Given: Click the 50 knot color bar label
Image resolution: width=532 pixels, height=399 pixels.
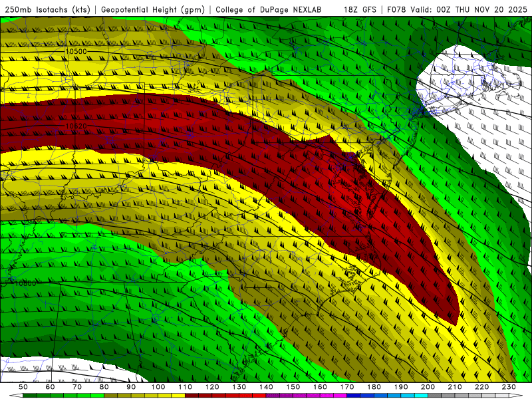Looking at the screenshot, I should pyautogui.click(x=23, y=387).
